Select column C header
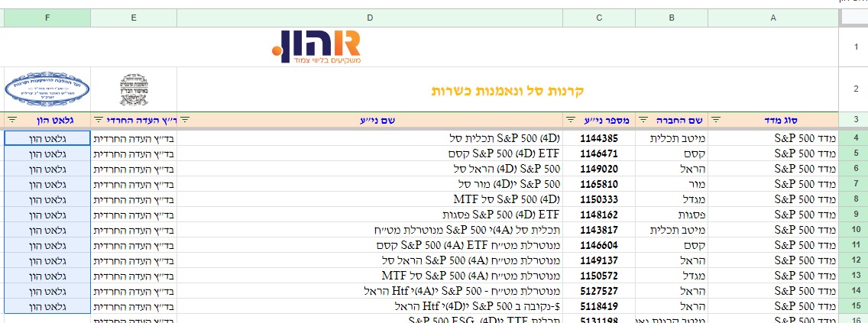 (599, 18)
